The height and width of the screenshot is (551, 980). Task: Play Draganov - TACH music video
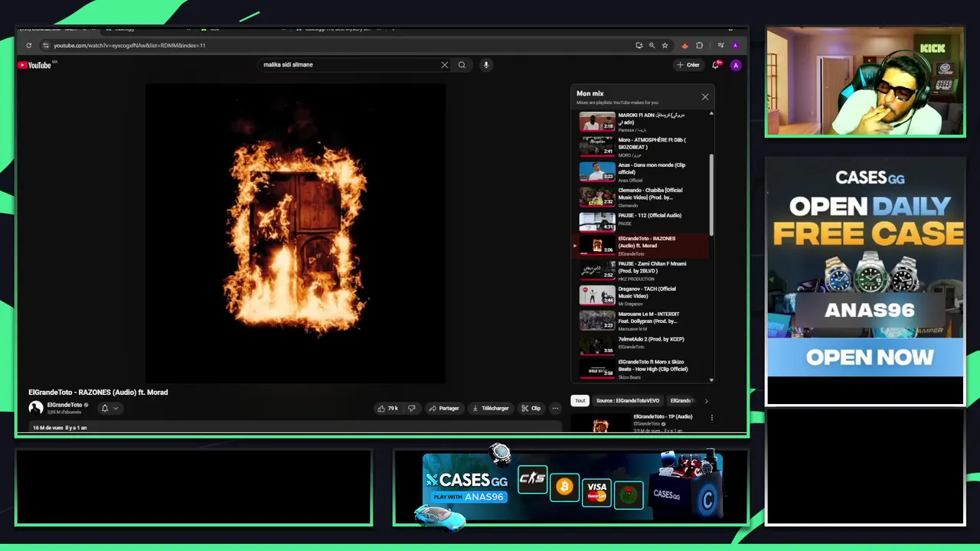pos(642,296)
